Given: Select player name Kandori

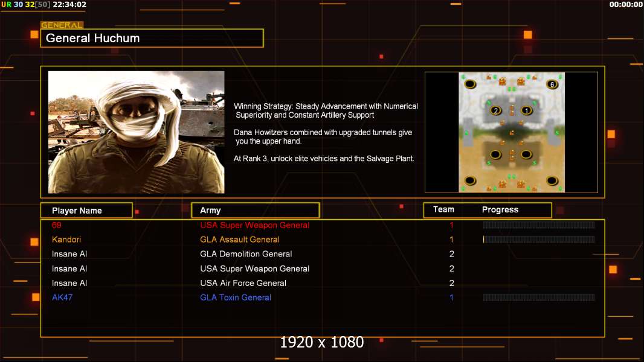Looking at the screenshot, I should pos(66,240).
